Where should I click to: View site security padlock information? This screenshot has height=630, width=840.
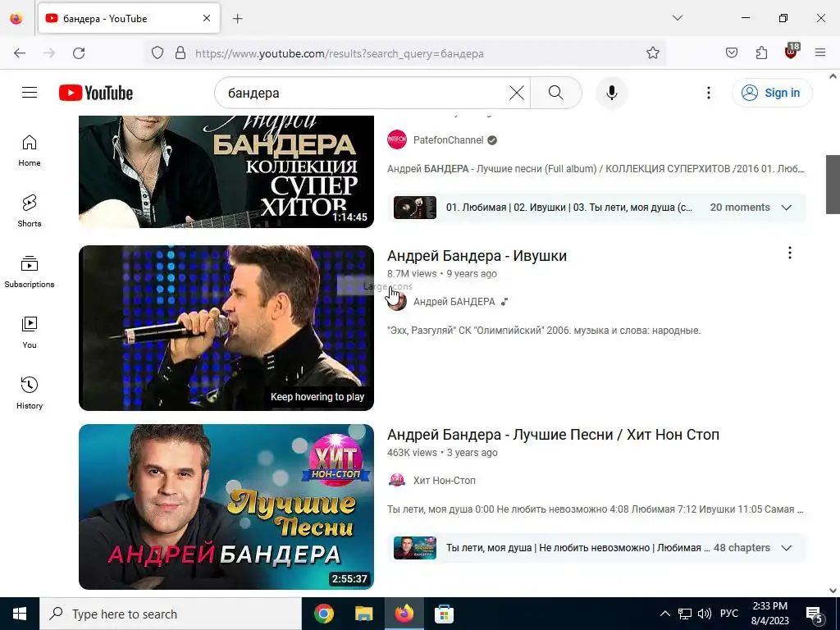click(180, 53)
